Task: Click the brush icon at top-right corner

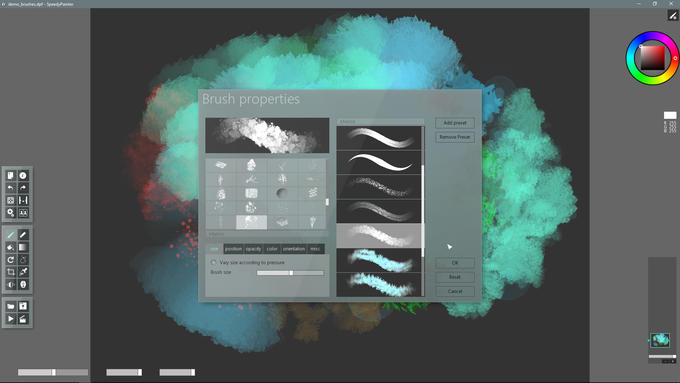Action: (x=673, y=16)
